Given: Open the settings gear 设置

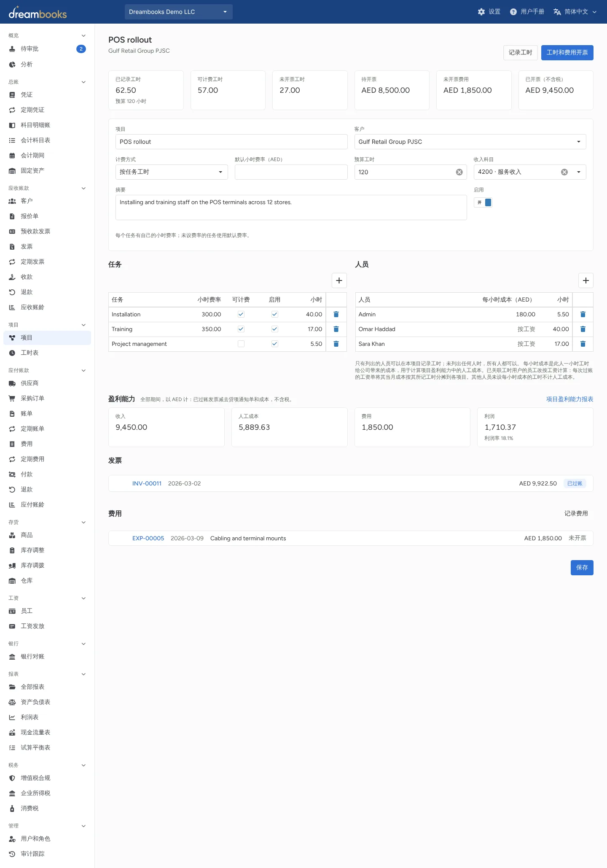Looking at the screenshot, I should tap(489, 12).
